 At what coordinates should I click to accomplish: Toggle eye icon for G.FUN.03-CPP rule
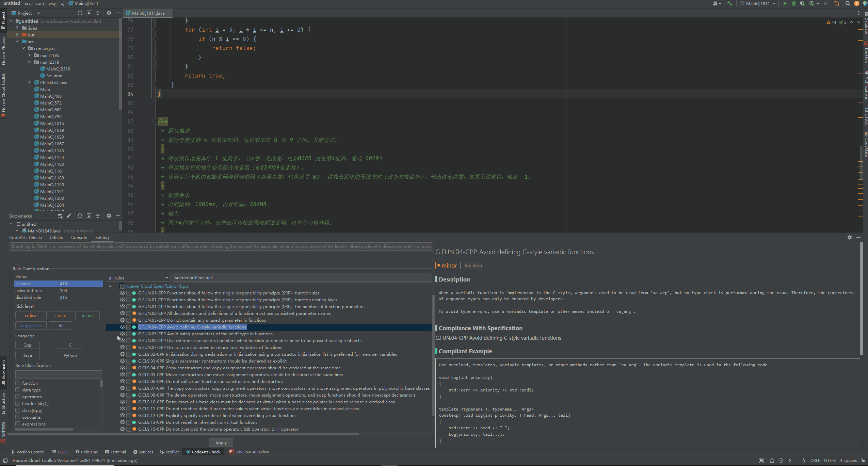tap(122, 320)
